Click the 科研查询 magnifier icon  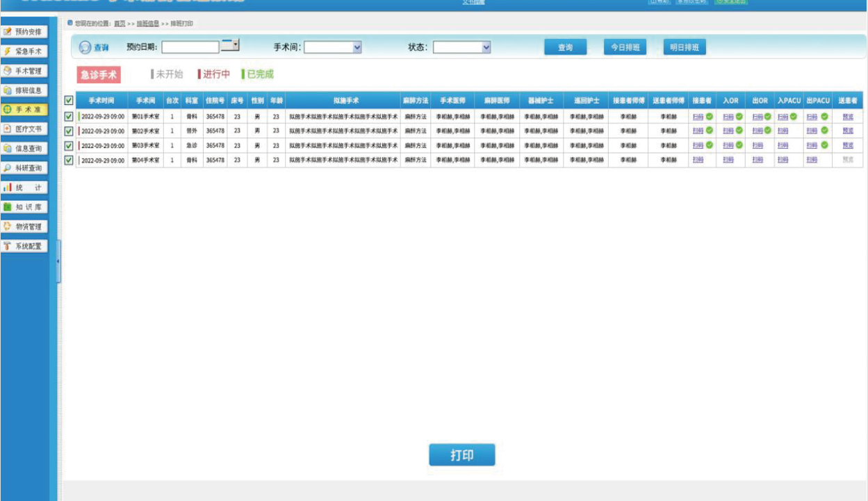[x=8, y=168]
